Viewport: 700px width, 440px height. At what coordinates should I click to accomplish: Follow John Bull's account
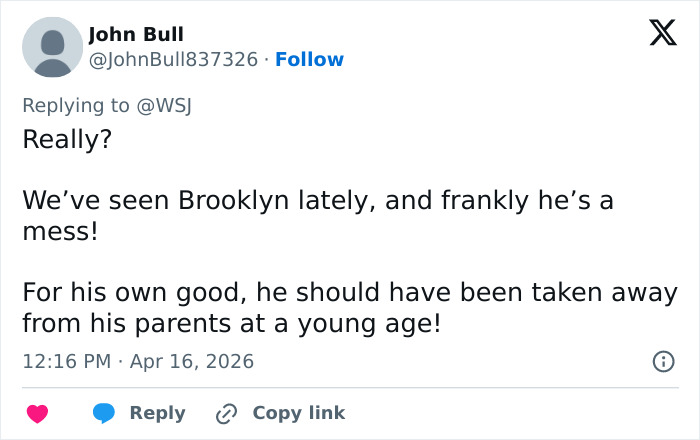pos(309,59)
